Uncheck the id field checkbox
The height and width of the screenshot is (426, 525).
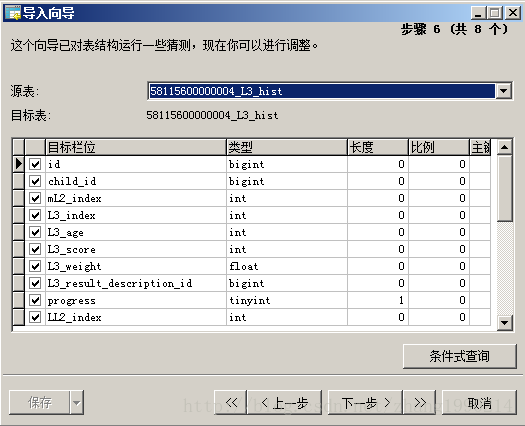pyautogui.click(x=35, y=164)
